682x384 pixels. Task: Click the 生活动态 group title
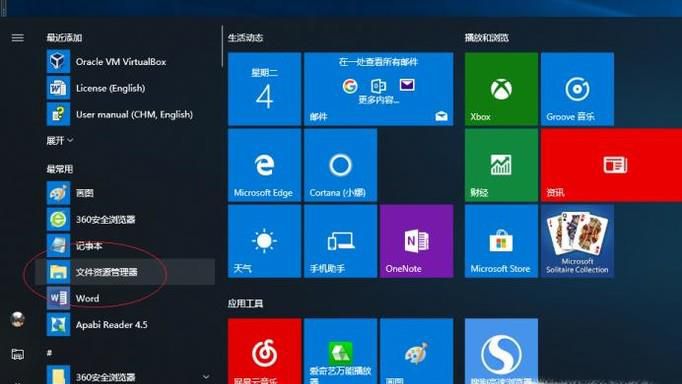coord(245,38)
